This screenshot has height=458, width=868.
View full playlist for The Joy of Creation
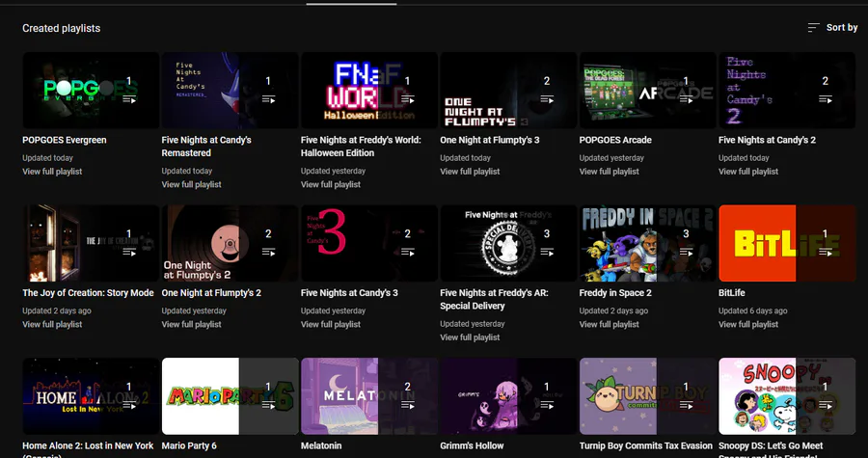[x=52, y=324]
